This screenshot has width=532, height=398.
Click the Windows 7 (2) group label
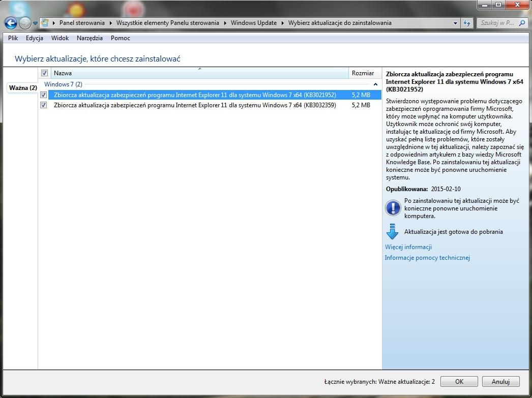coord(63,84)
